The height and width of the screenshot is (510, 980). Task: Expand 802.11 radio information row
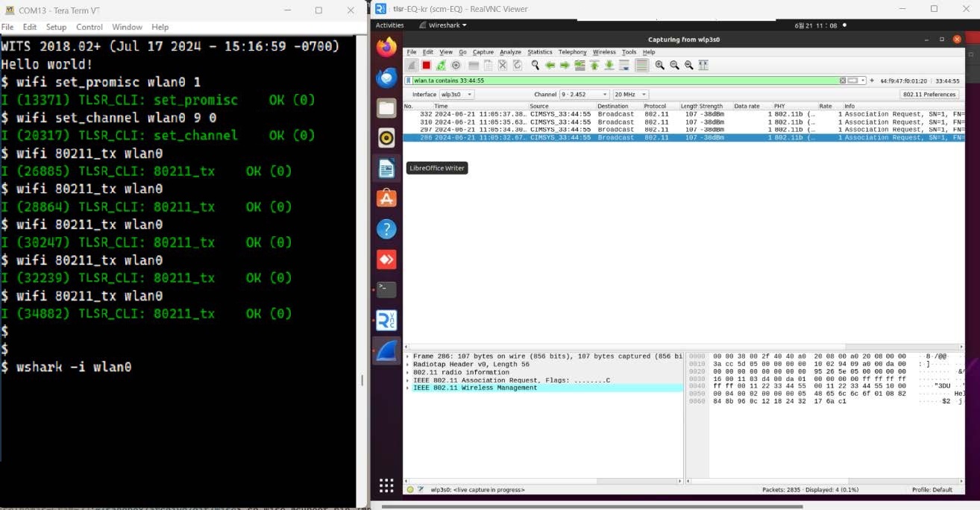pyautogui.click(x=407, y=372)
